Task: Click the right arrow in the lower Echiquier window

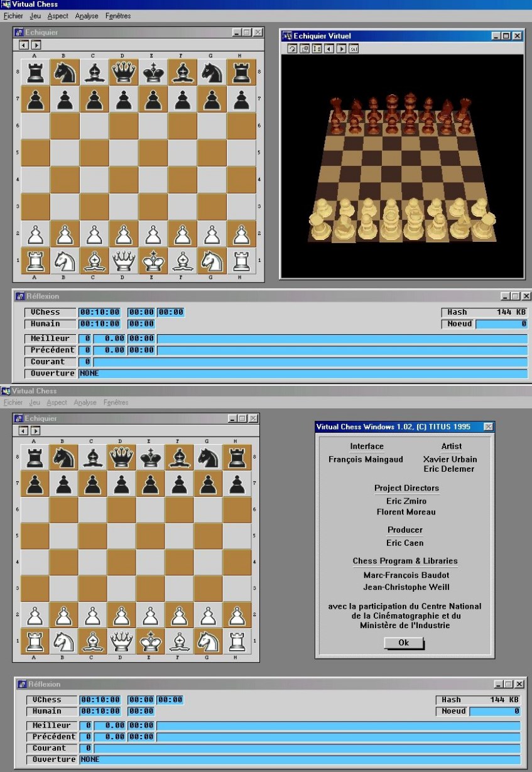Action: [x=36, y=431]
